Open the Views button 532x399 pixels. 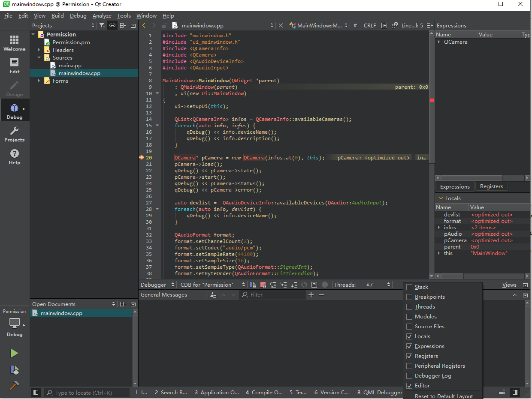pyautogui.click(x=509, y=285)
